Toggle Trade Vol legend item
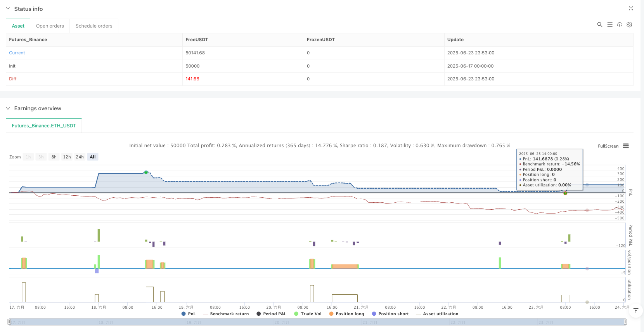 pos(308,314)
